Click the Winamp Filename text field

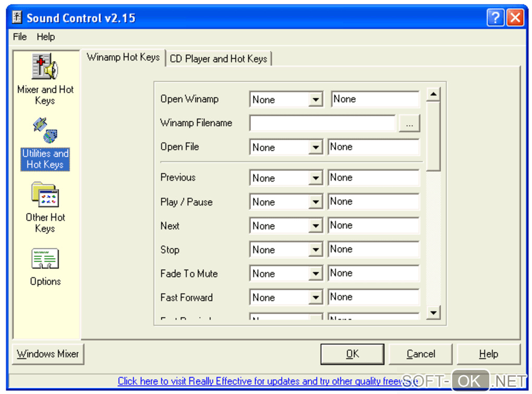point(322,123)
